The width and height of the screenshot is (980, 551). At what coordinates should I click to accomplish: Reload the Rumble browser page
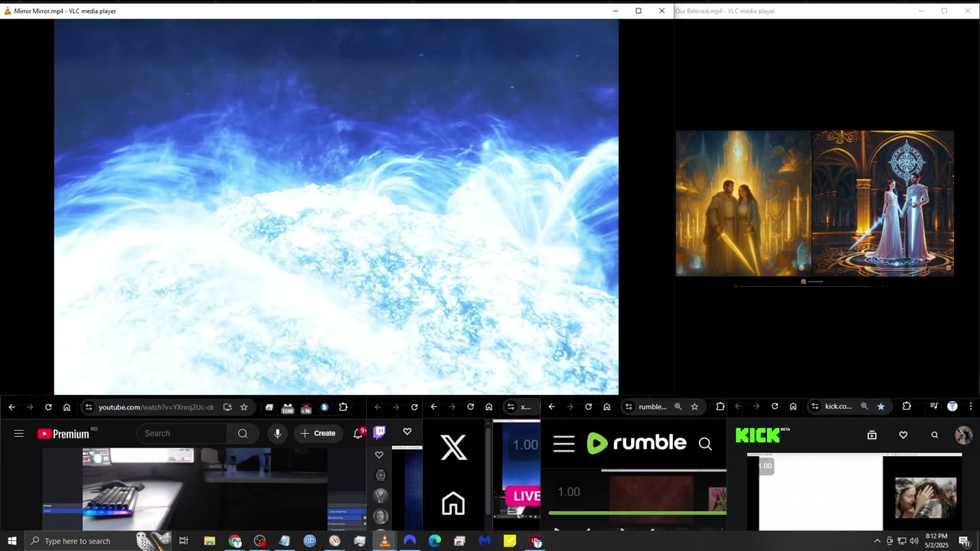coord(589,407)
